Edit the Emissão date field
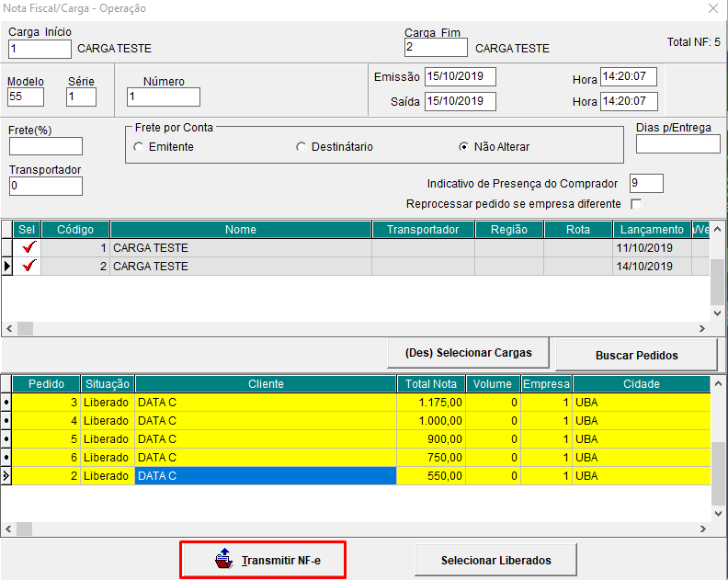Viewport: 728px width, 580px height. [x=460, y=77]
